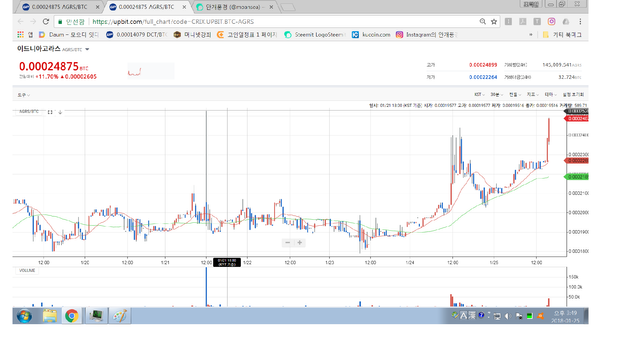Open the tools dropdown in chart toolbar
The width and height of the screenshot is (640, 360).
point(23,95)
